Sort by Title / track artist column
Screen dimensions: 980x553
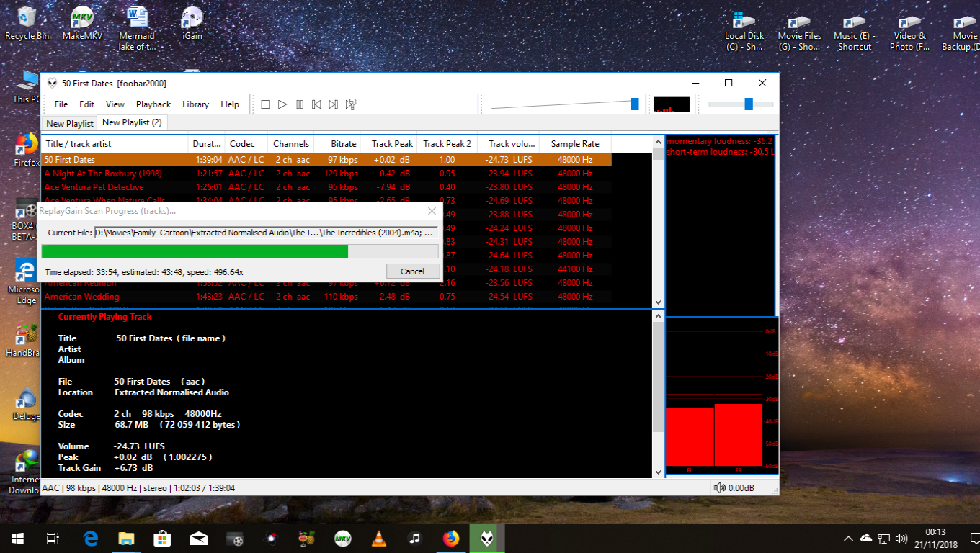115,144
